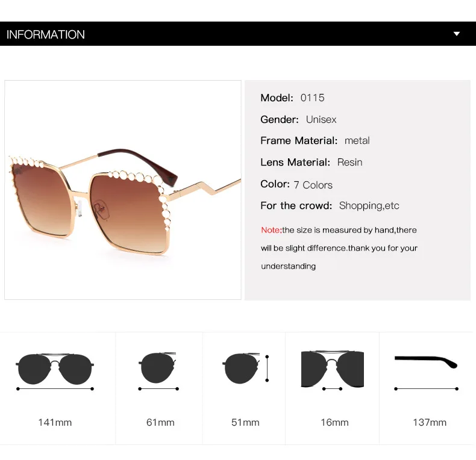
Task: Click the Lens Material: label
Action: pos(295,163)
